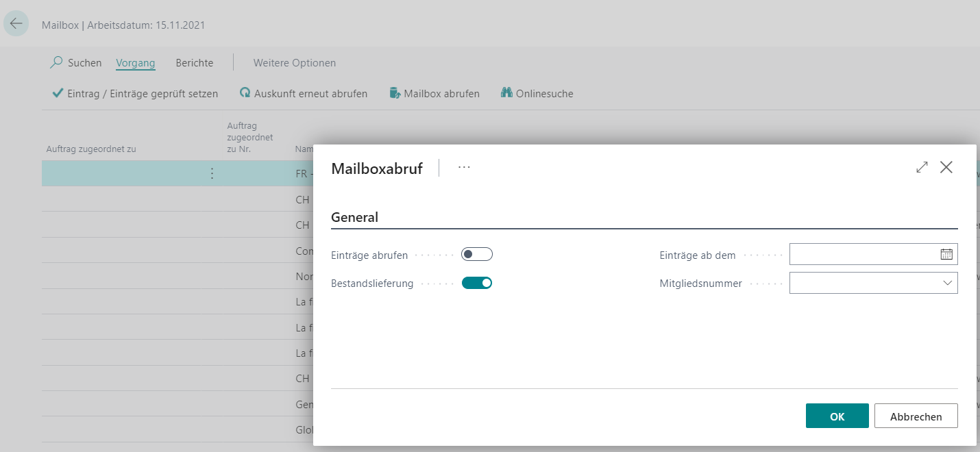Open the row options menu in first row
This screenshot has width=980, height=452.
click(212, 173)
